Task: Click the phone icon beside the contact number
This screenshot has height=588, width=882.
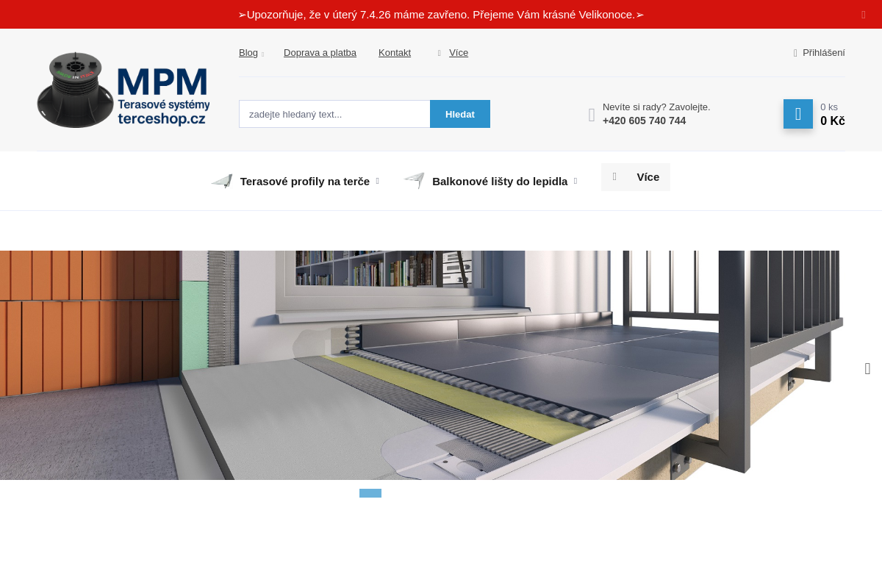Action: click(x=592, y=115)
